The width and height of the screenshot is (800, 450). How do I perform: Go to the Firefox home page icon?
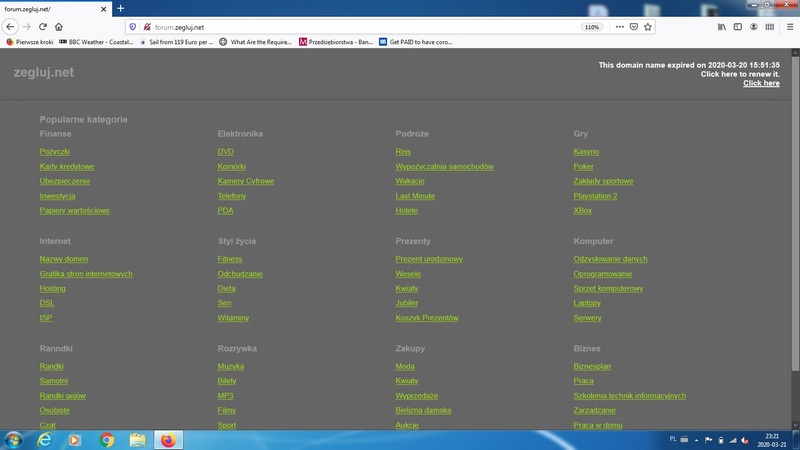pyautogui.click(x=58, y=27)
